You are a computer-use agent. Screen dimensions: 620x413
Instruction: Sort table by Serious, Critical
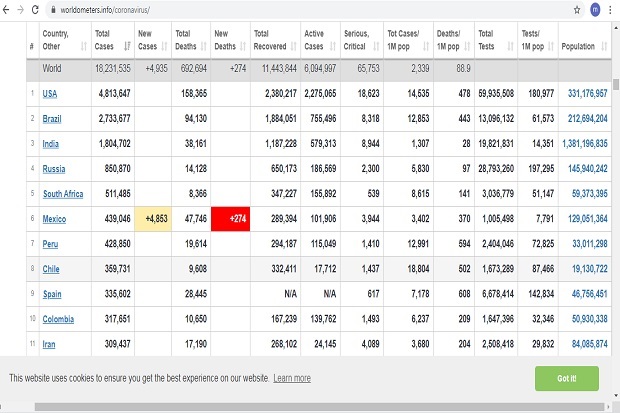click(x=362, y=40)
